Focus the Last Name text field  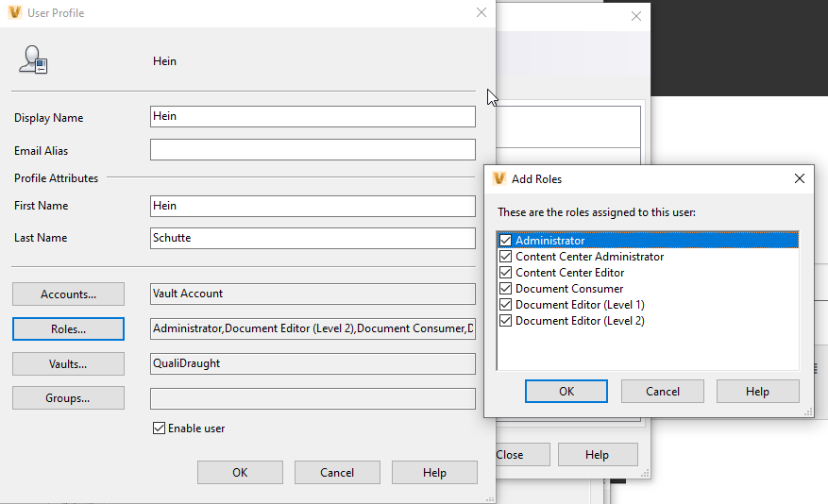[313, 238]
